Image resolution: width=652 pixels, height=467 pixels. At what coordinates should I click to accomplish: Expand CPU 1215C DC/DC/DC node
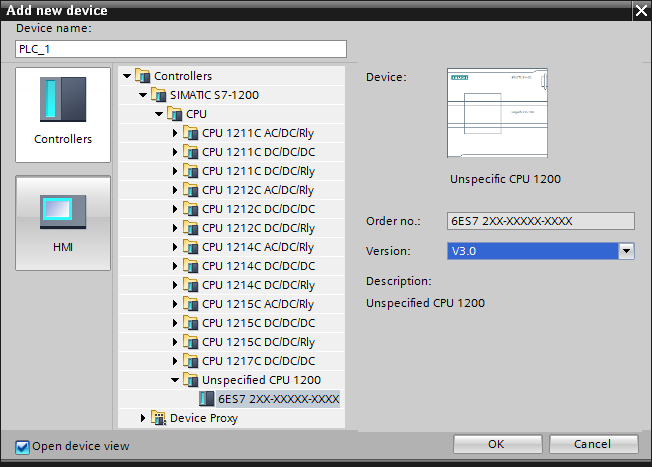click(175, 323)
